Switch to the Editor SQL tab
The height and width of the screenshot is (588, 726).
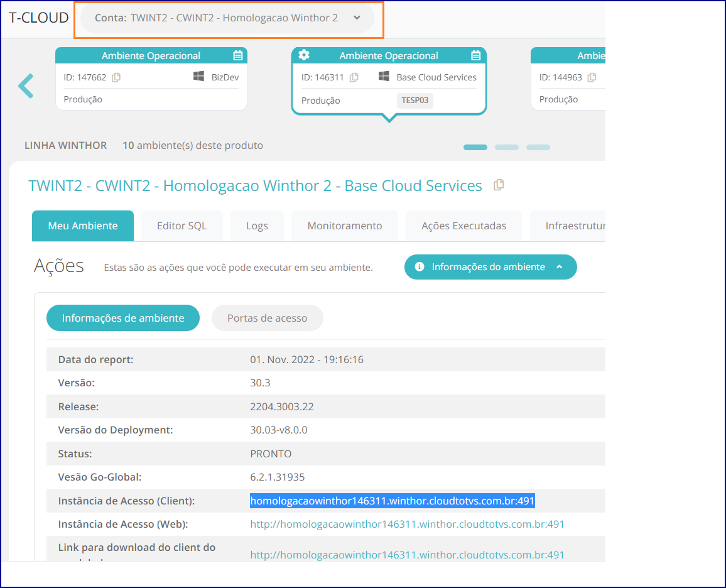tap(181, 226)
